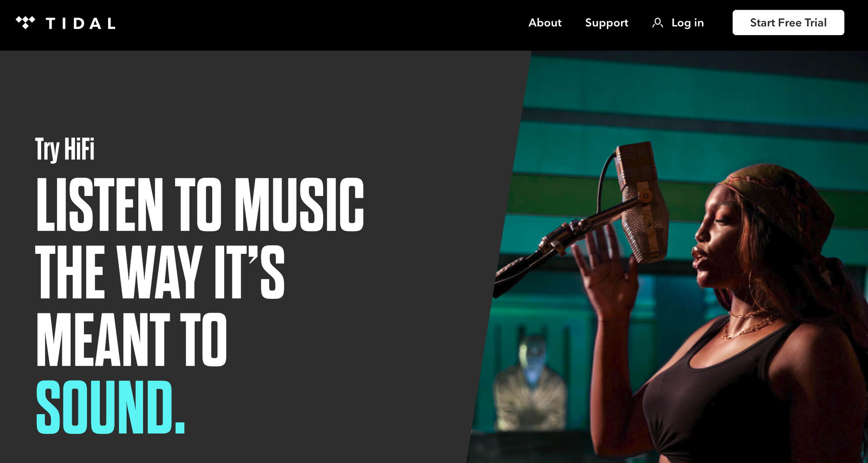Click the user profile icon
868x463 pixels.
click(x=658, y=23)
